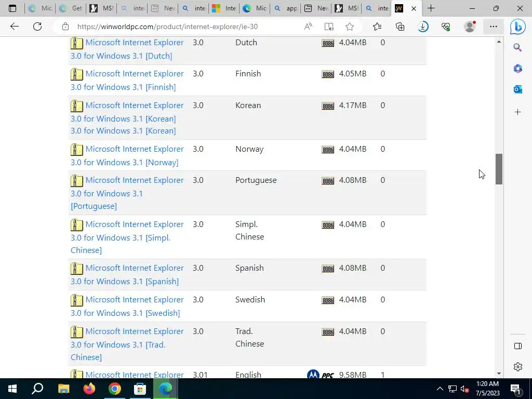This screenshot has width=532, height=399.
Task: Click the 'Portuguese' language cell
Action: (256, 180)
